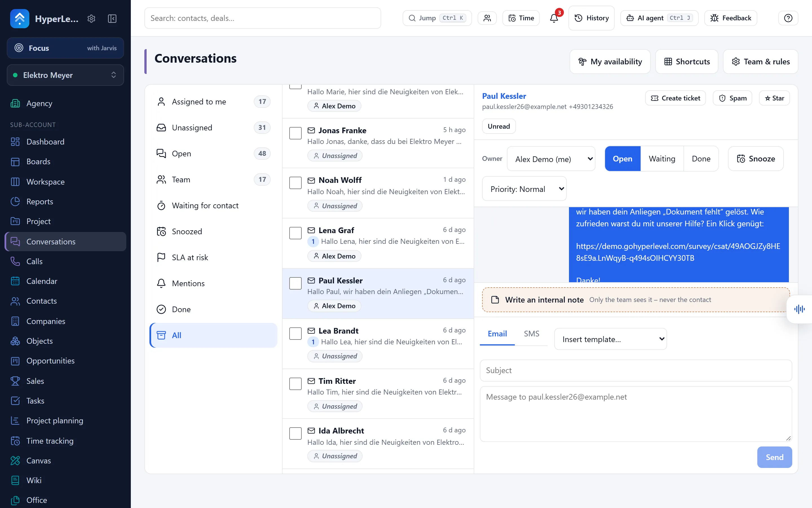The width and height of the screenshot is (812, 508).
Task: Open My availability
Action: point(610,62)
